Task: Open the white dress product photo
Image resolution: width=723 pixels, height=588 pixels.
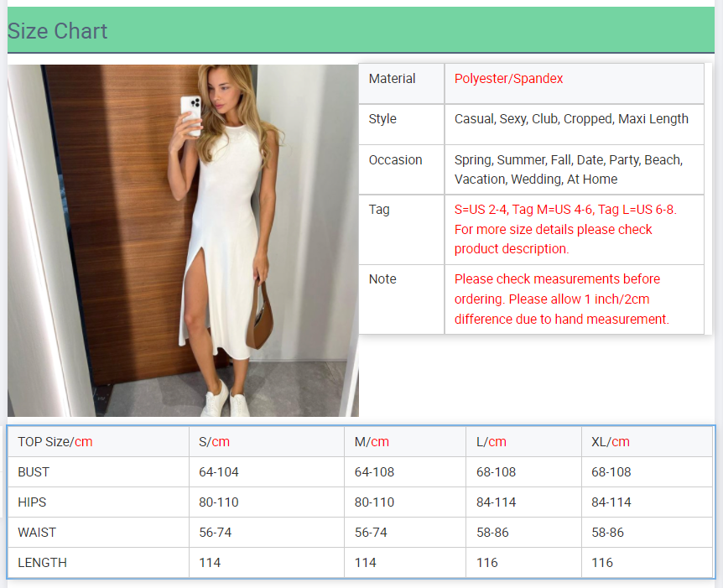Action: (x=183, y=240)
